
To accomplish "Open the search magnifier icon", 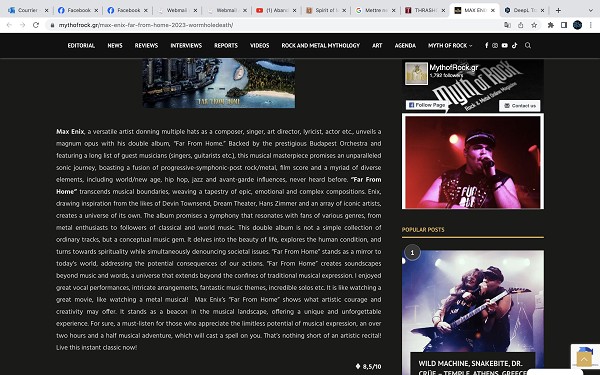I will point(528,45).
